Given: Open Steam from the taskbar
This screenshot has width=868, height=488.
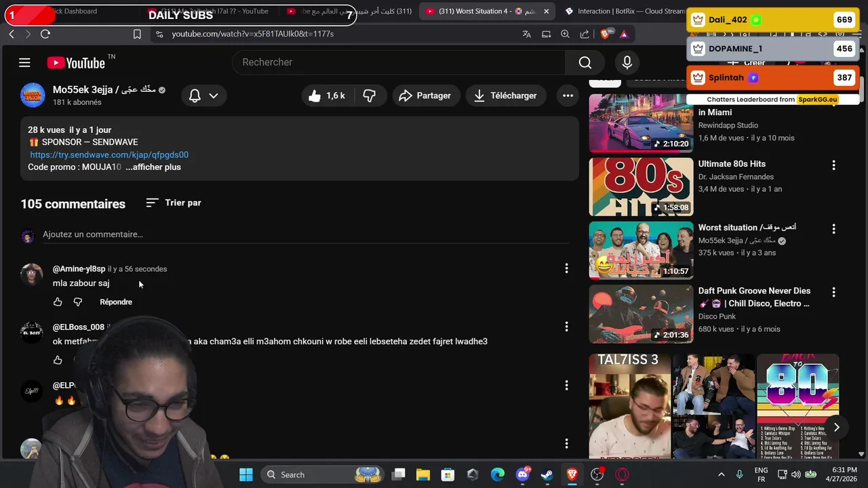Looking at the screenshot, I should [x=547, y=474].
